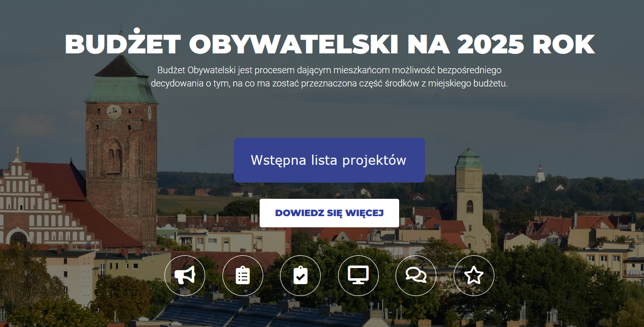Click the green roof of the brick church tower
This screenshot has height=327, width=644.
point(121,86)
